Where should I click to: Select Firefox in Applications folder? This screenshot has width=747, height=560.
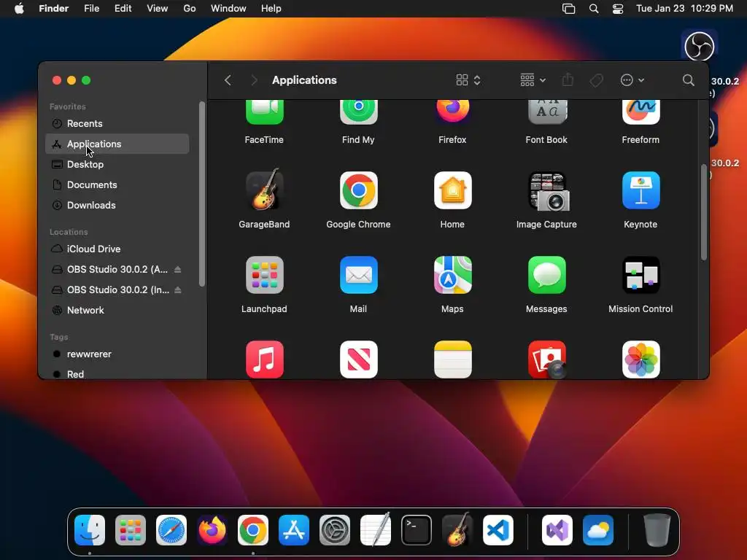pyautogui.click(x=452, y=112)
